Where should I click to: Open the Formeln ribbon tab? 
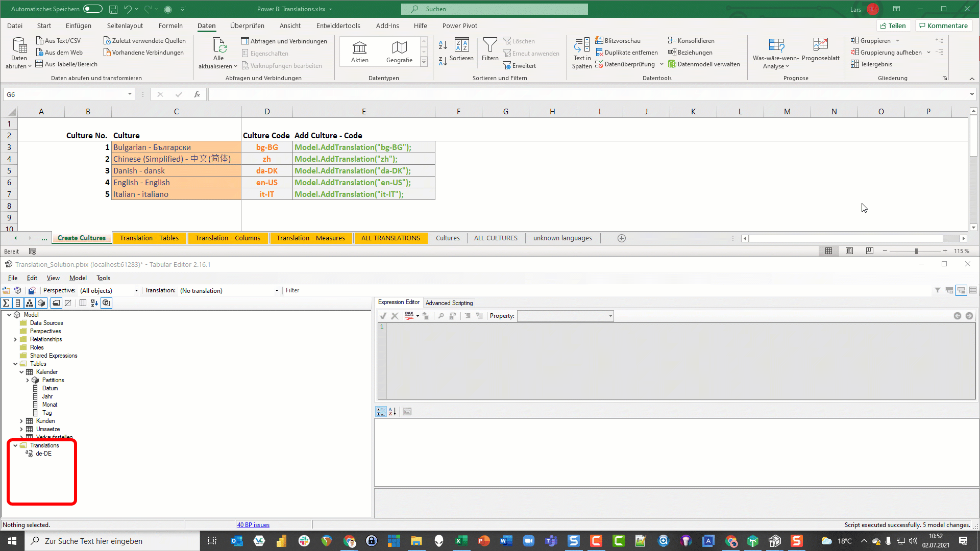pos(170,26)
